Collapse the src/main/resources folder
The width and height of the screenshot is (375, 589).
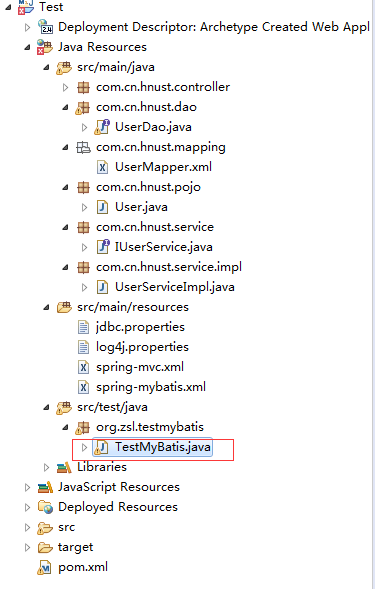(x=46, y=307)
